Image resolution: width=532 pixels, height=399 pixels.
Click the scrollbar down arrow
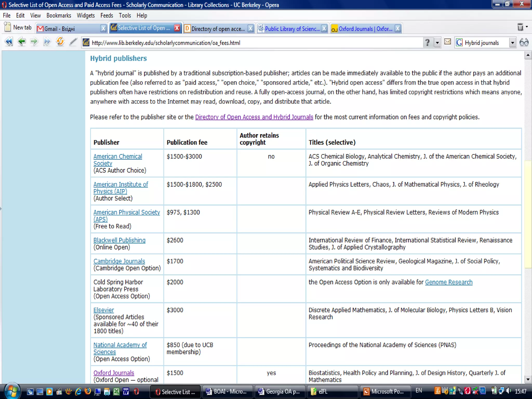click(x=528, y=380)
